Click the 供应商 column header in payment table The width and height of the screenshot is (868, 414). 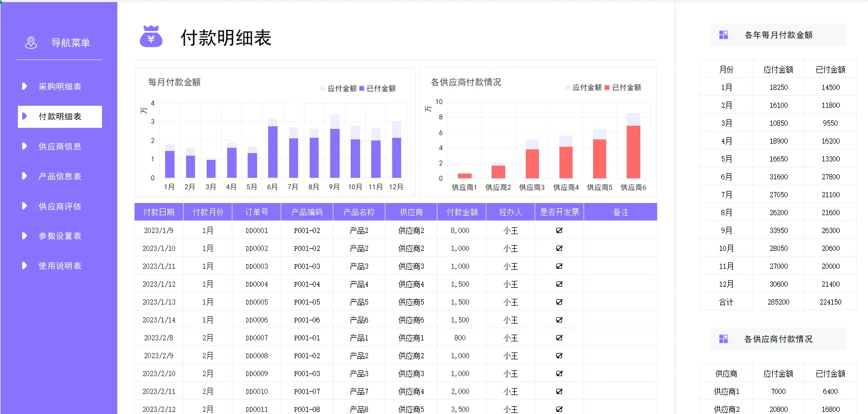coord(411,212)
